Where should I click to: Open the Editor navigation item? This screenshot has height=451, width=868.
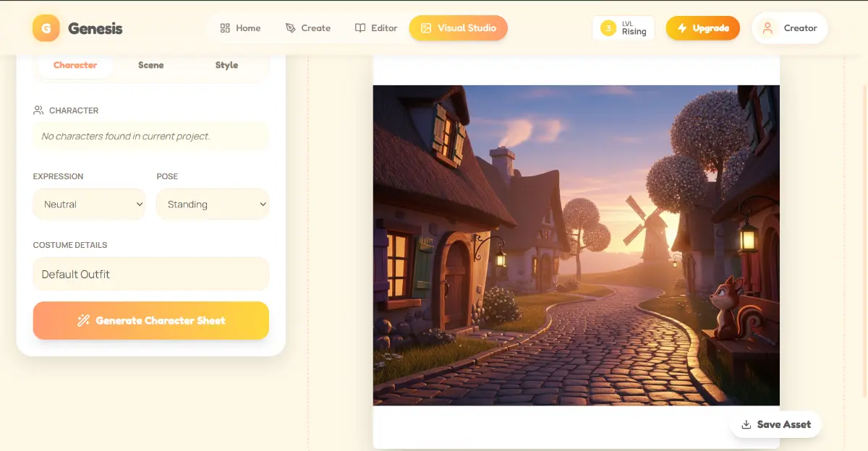point(376,28)
